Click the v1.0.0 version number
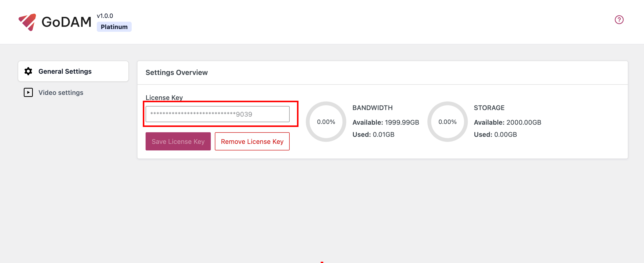The height and width of the screenshot is (263, 644). [105, 16]
